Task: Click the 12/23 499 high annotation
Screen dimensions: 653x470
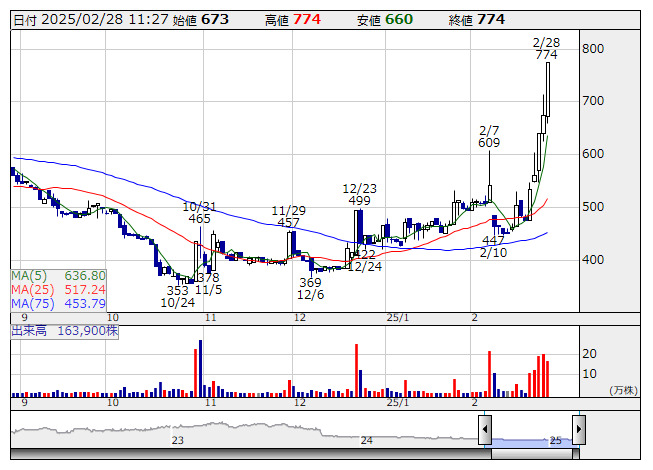Action: point(359,194)
